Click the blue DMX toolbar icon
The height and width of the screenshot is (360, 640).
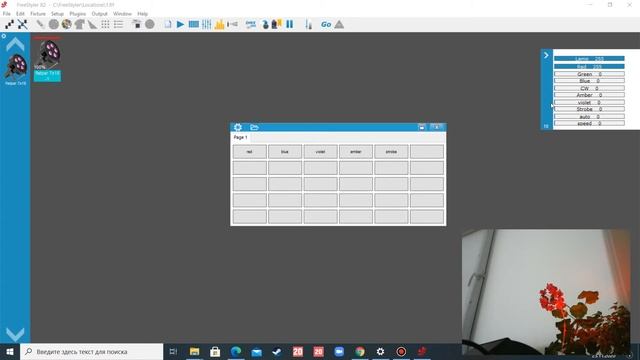click(x=251, y=24)
